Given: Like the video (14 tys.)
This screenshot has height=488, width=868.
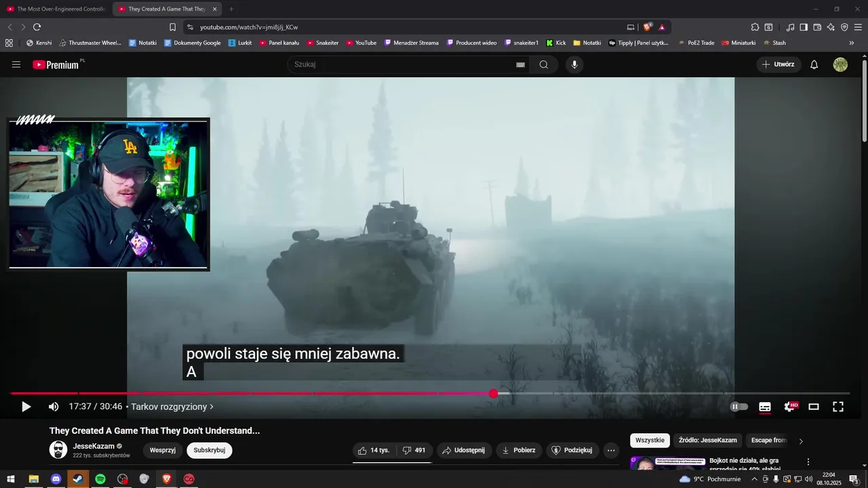Looking at the screenshot, I should 374,450.
